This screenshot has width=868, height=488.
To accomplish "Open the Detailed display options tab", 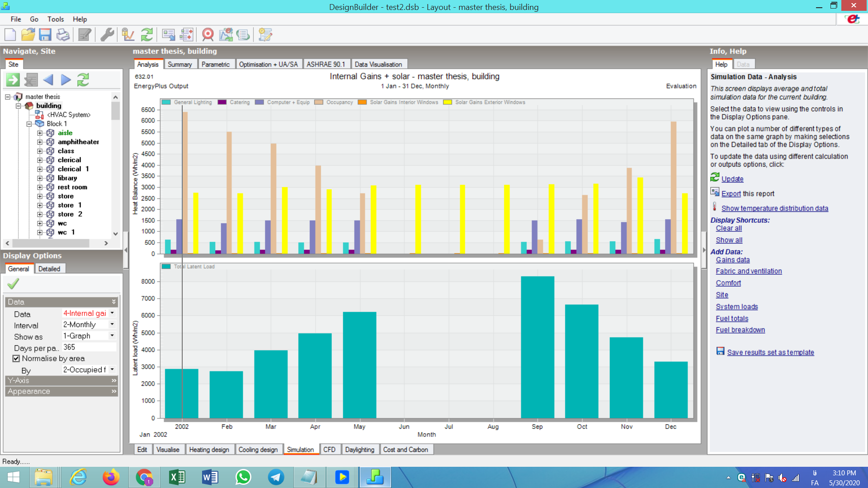I will (49, 269).
